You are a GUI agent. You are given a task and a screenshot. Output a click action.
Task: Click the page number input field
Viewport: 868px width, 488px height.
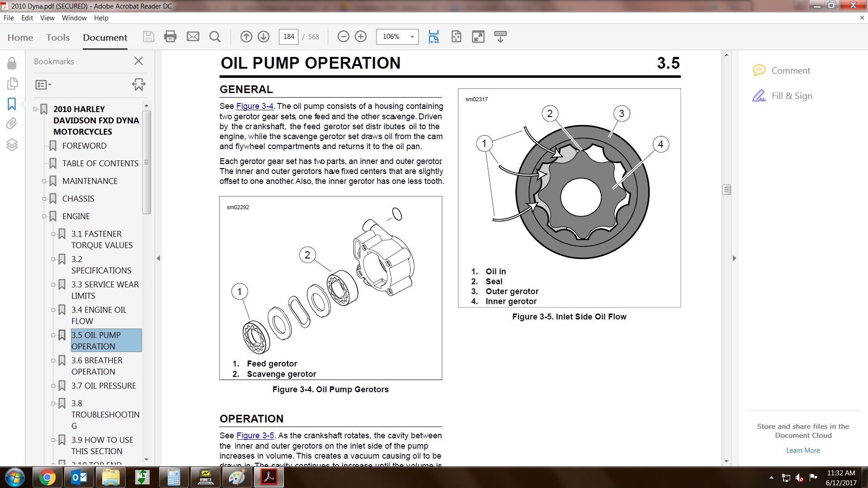click(288, 37)
